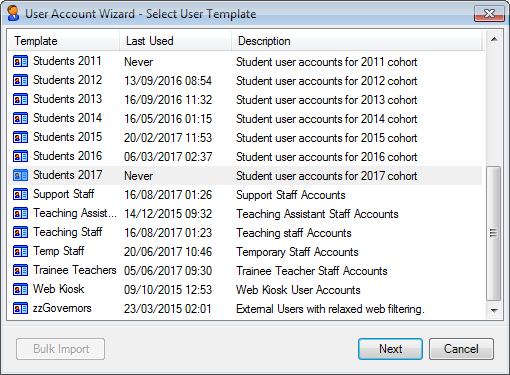This screenshot has width=510, height=375.
Task: Select the Students 2012 template name
Action: [67, 80]
